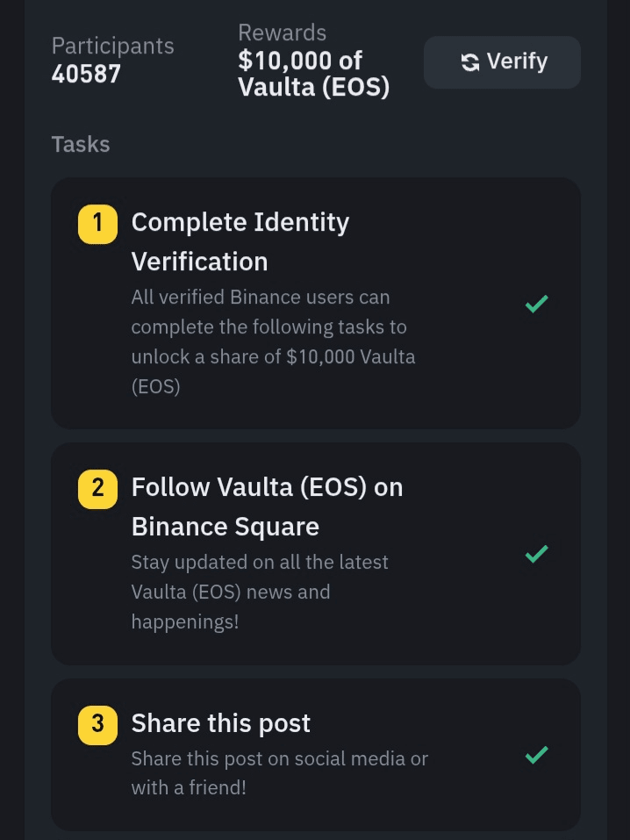The image size is (630, 840).
Task: Click the Tasks section heading
Action: coord(81,144)
